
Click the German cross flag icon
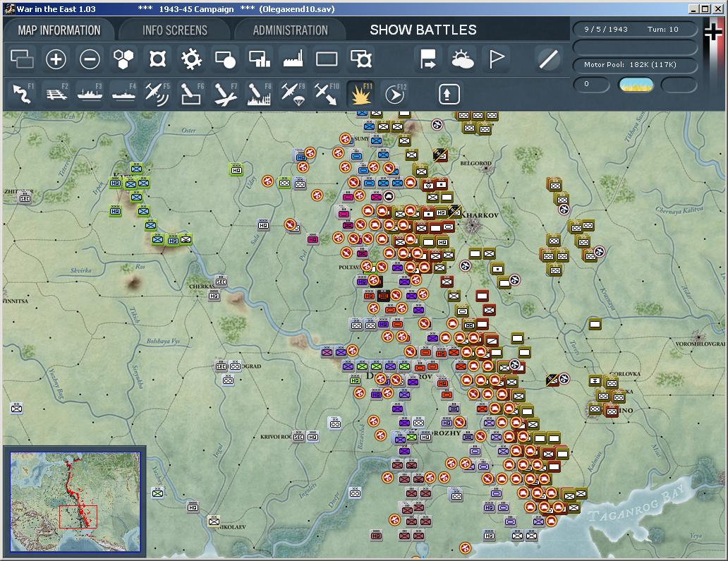(712, 32)
